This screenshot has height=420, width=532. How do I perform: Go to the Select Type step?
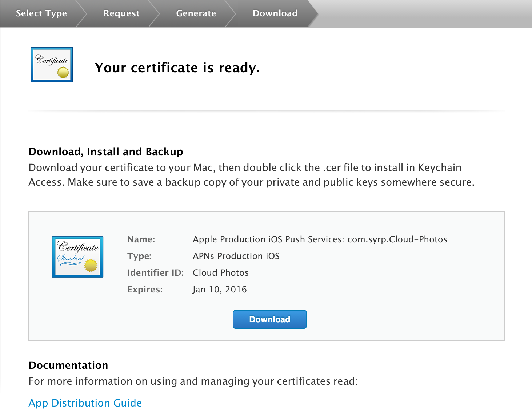coord(41,13)
